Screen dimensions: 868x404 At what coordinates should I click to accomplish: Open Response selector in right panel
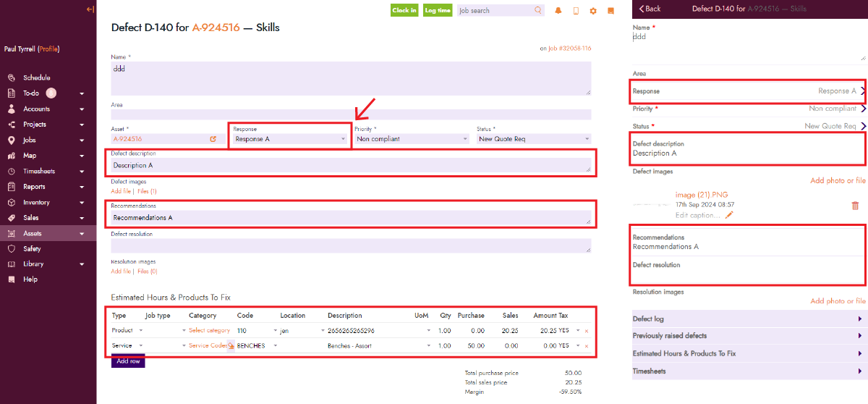[x=748, y=91]
